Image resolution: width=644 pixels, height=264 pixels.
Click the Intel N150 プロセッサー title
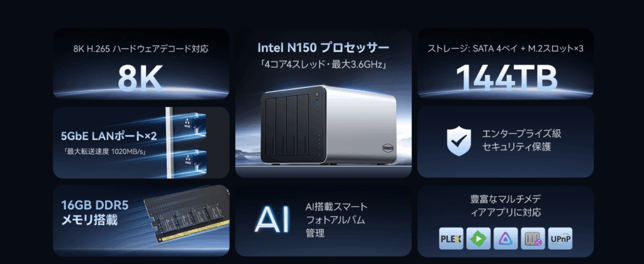[x=323, y=48]
